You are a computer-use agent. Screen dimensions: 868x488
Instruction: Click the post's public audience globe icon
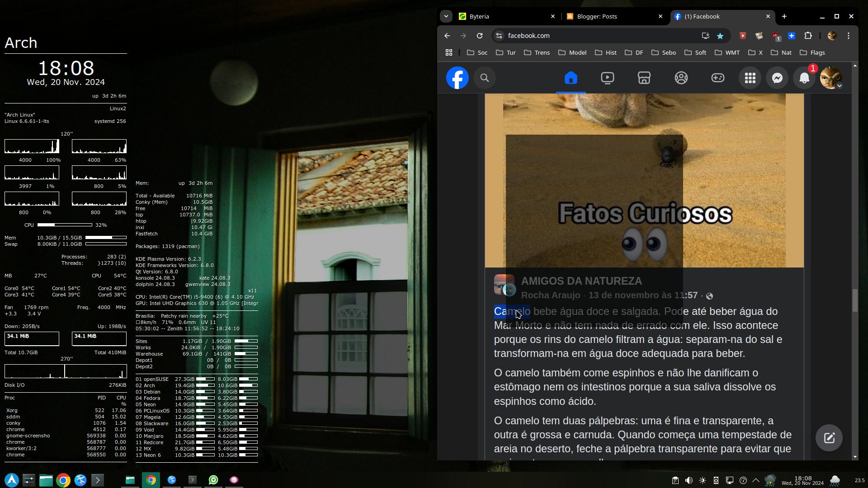pyautogui.click(x=709, y=296)
